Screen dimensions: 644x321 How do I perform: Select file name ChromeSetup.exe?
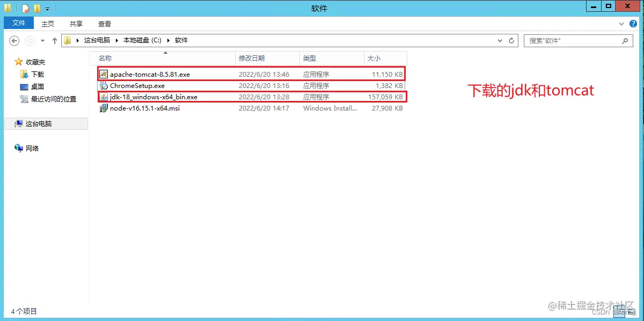point(137,85)
